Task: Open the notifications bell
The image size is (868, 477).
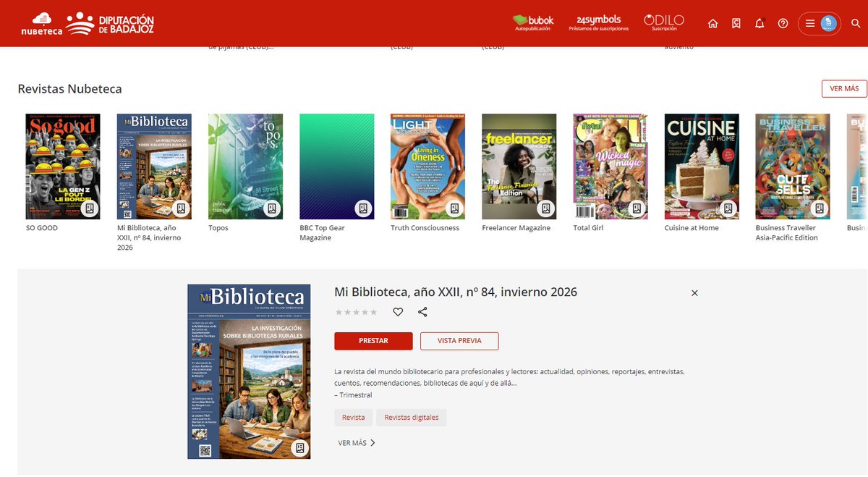Action: (759, 23)
